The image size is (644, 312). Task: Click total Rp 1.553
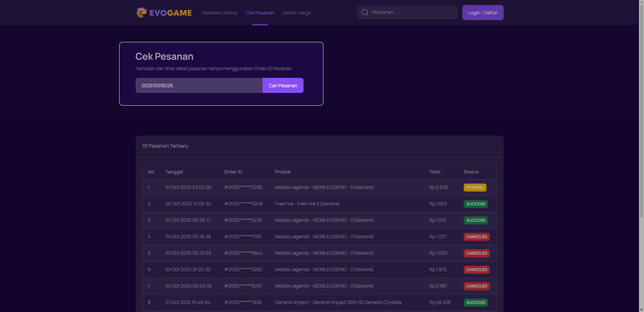point(438,204)
